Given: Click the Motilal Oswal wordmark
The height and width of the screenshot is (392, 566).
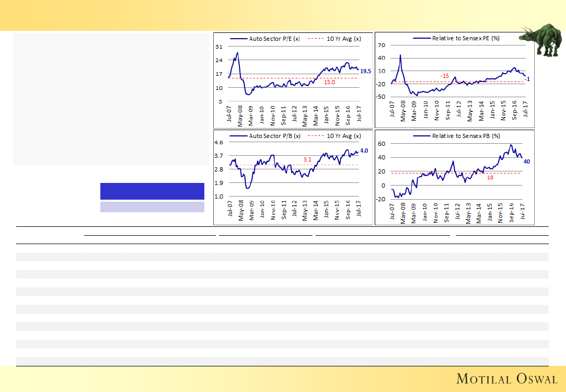Looking at the screenshot, I should [x=506, y=378].
